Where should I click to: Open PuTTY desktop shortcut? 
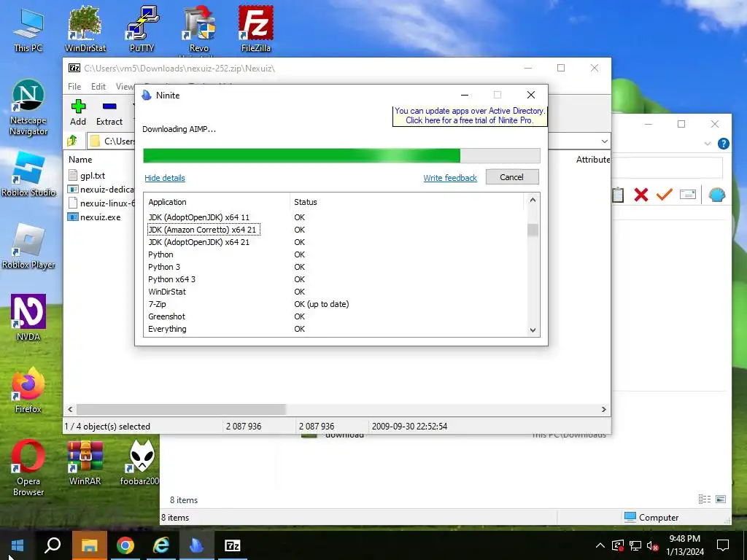click(x=142, y=30)
